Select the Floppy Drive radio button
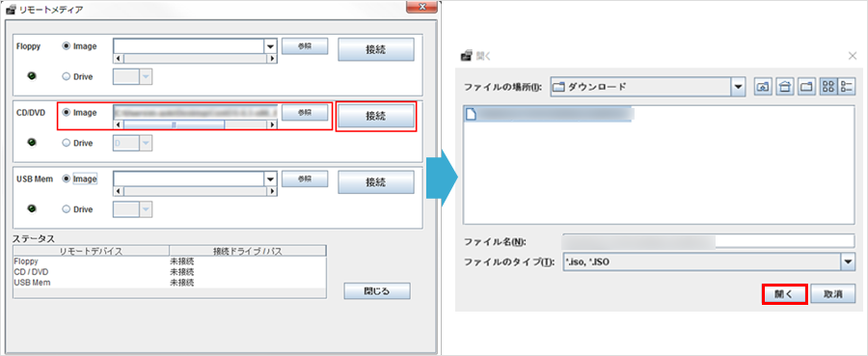This screenshot has width=868, height=356. (67, 77)
